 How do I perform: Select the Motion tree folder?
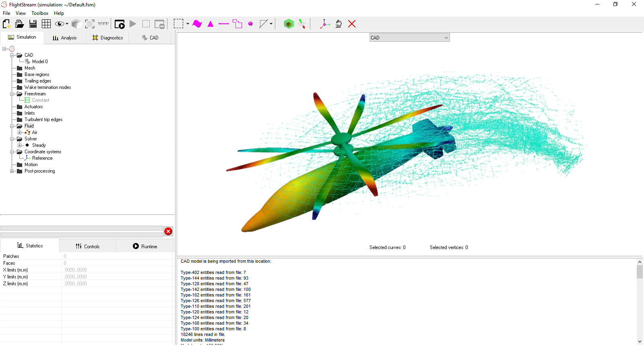(x=31, y=165)
